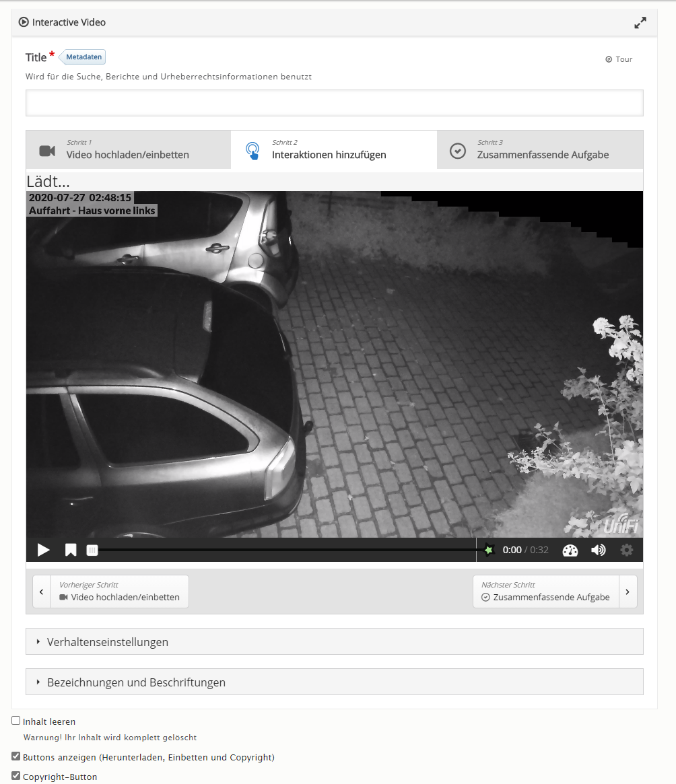
Task: Click the Interactive Video circular play icon
Action: coord(24,22)
